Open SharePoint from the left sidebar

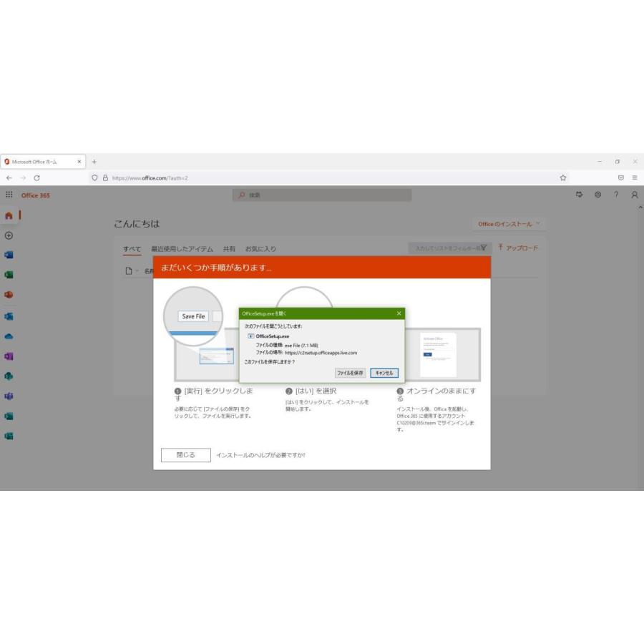(9, 376)
